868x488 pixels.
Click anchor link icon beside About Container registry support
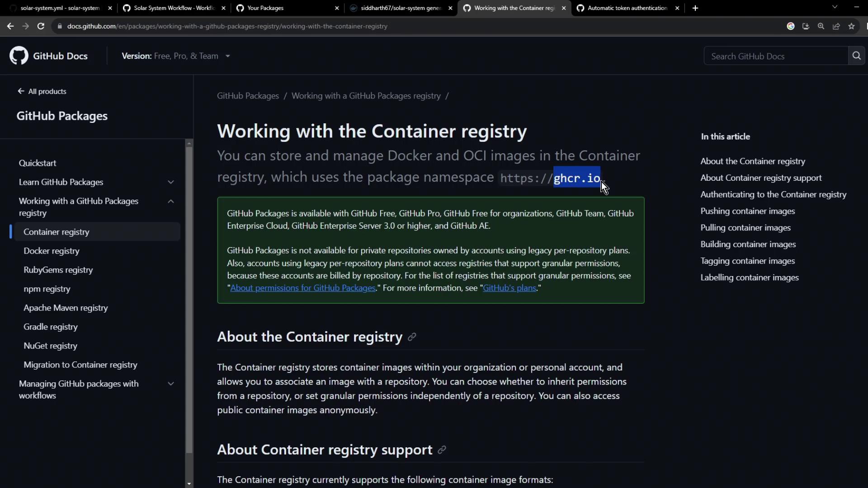(x=442, y=450)
